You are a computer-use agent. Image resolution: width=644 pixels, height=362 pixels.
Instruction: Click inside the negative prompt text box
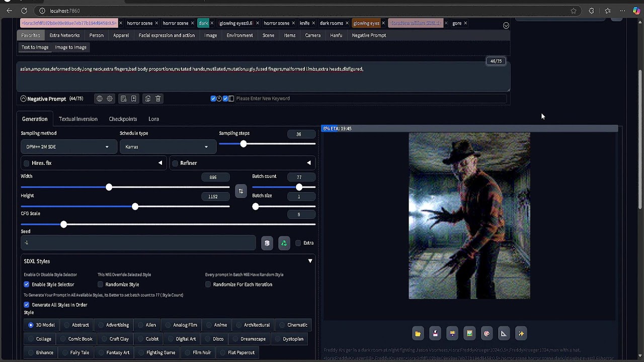[x=264, y=76]
